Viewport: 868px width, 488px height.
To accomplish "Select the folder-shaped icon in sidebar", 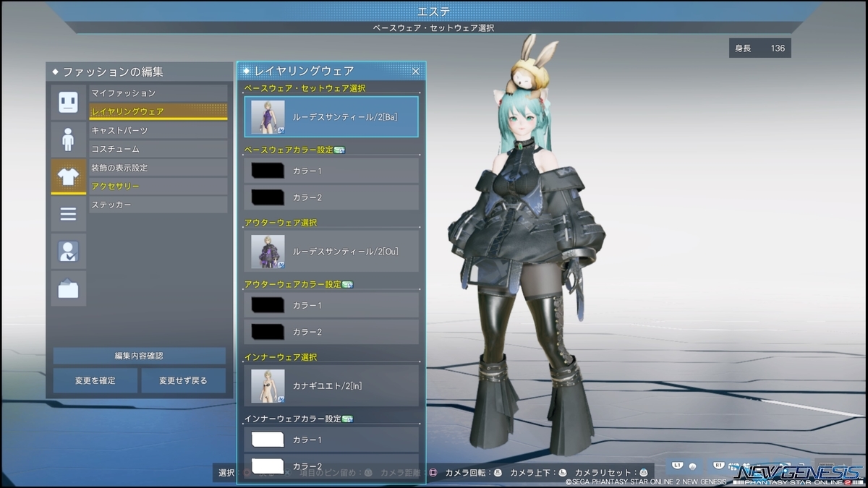I will coord(68,289).
